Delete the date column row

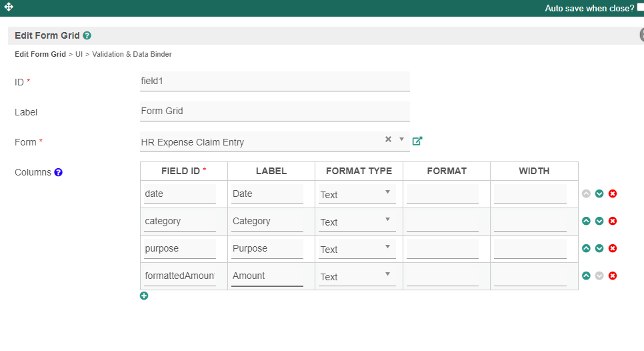(613, 194)
